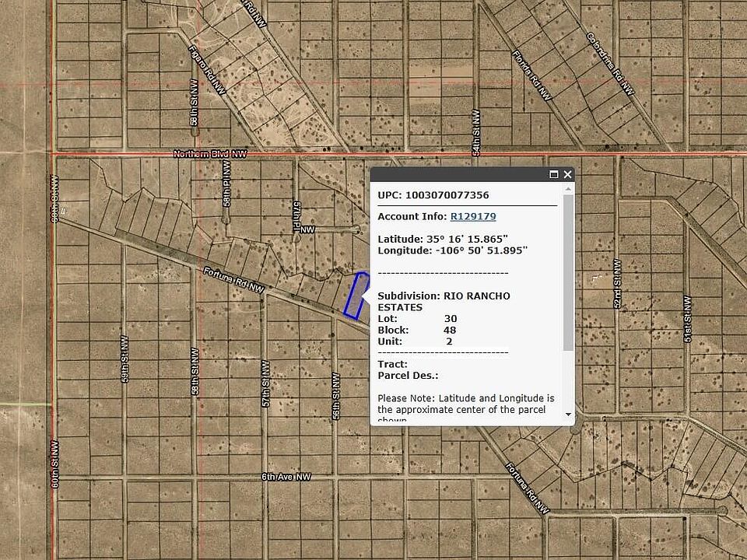Select the blue highlighted parcel on map
747x560 pixels.
click(356, 296)
